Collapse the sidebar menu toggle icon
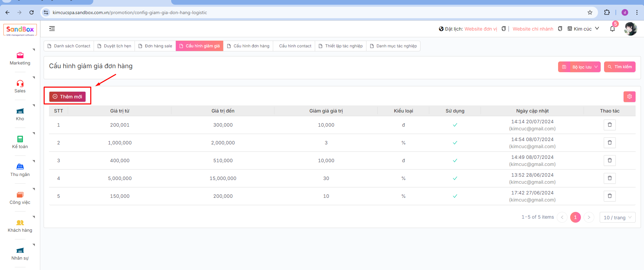Screen dimensions: 644x270 pyautogui.click(x=52, y=29)
